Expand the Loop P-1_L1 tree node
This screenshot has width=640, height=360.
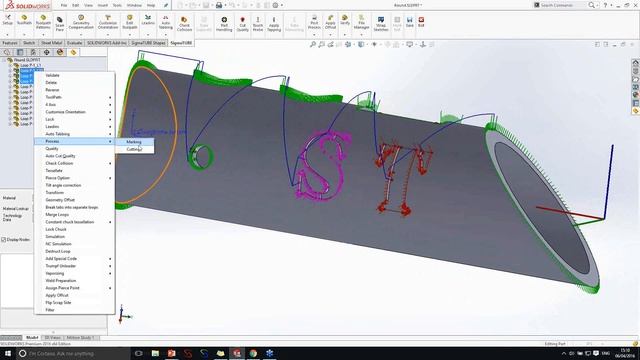(x=10, y=65)
